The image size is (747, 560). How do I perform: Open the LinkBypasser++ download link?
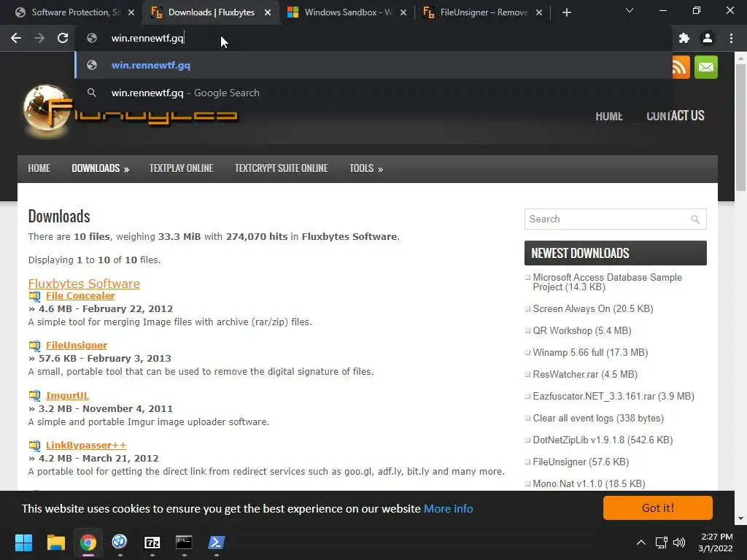coord(86,446)
